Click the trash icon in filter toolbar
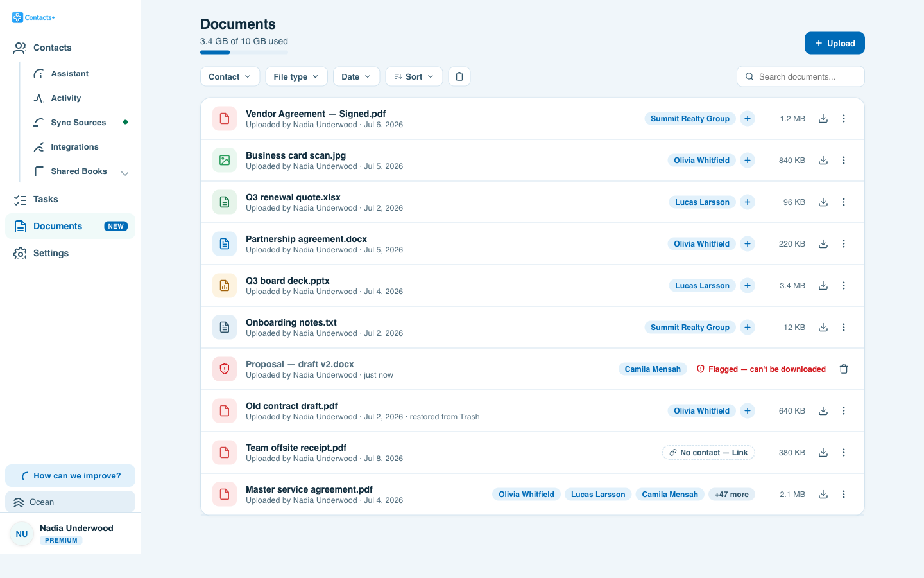924x578 pixels. 459,76
